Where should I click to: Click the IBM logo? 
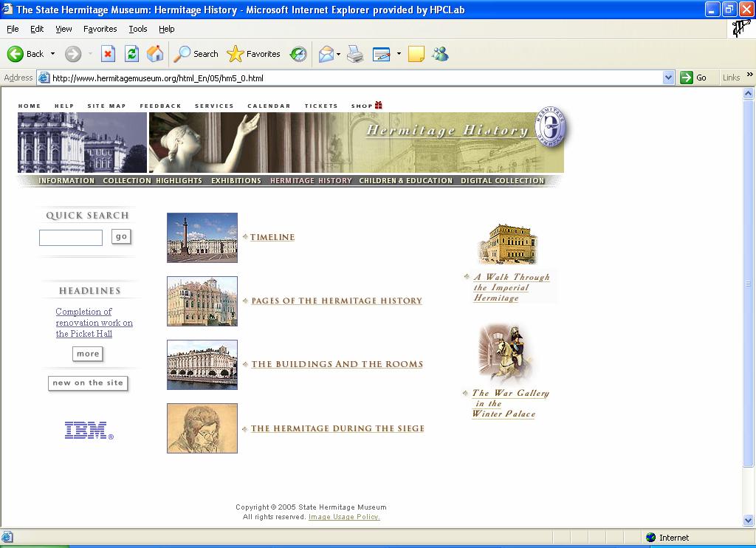(89, 431)
